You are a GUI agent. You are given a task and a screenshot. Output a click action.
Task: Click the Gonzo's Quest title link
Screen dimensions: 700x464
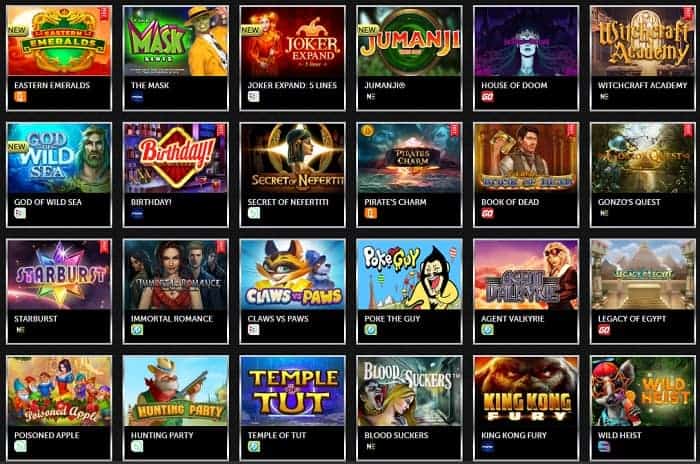point(629,202)
